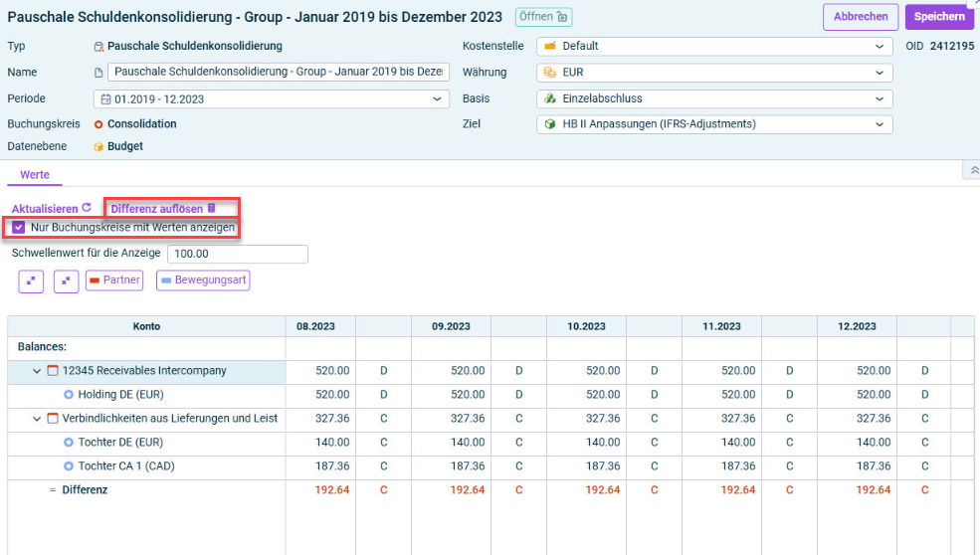
Task: Click the expand all rows icon
Action: [31, 281]
